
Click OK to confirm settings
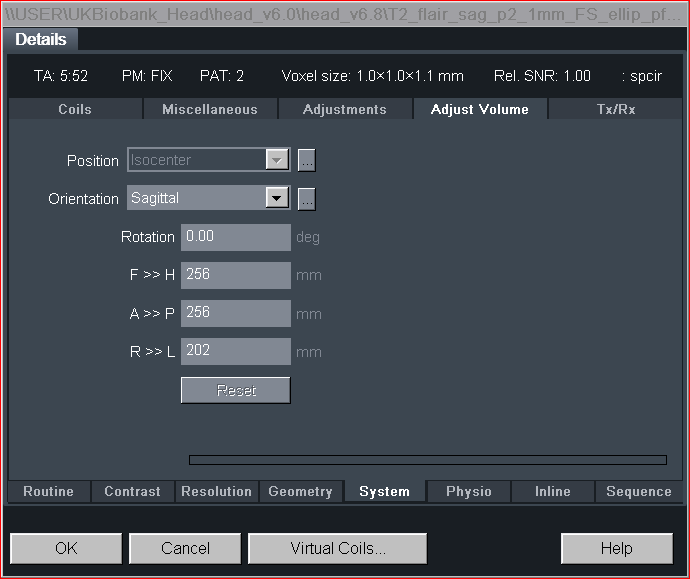coord(66,548)
